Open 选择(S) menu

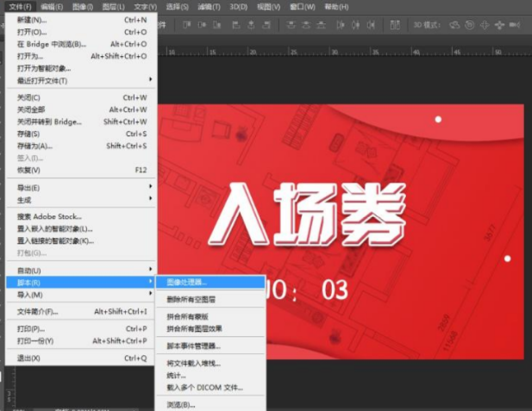point(177,7)
